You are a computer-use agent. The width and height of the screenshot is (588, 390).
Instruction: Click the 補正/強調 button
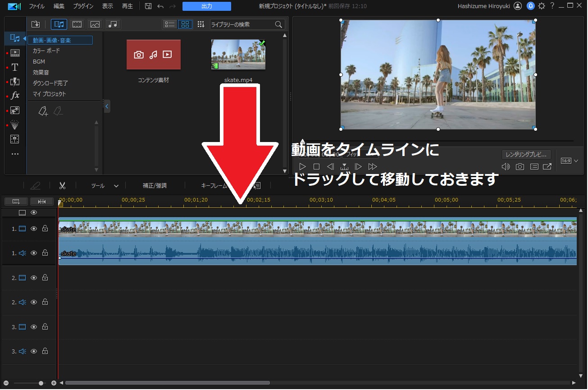tap(155, 185)
